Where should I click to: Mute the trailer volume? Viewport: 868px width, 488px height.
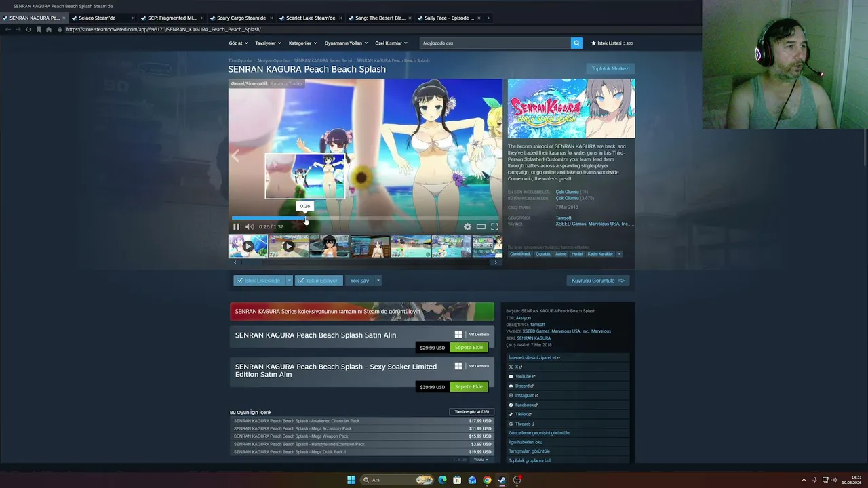click(250, 227)
